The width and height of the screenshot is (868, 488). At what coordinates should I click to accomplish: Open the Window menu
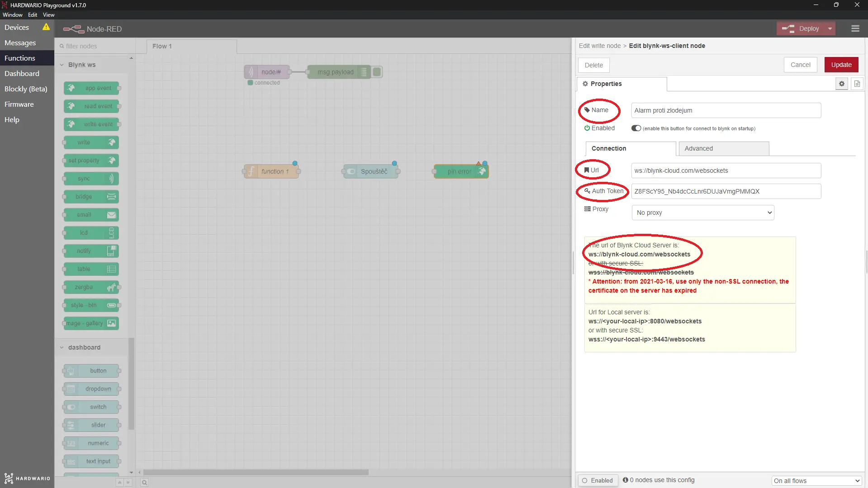point(13,15)
